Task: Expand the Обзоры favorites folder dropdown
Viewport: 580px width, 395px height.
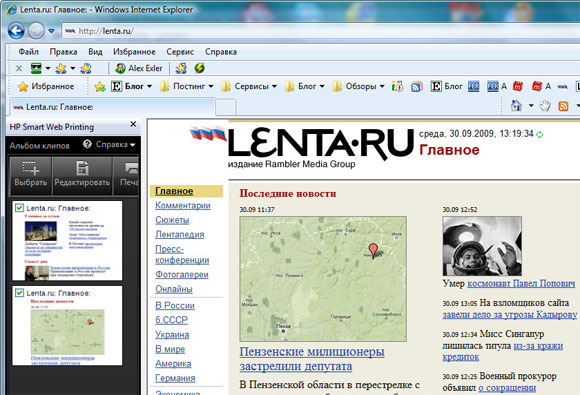Action: click(358, 86)
